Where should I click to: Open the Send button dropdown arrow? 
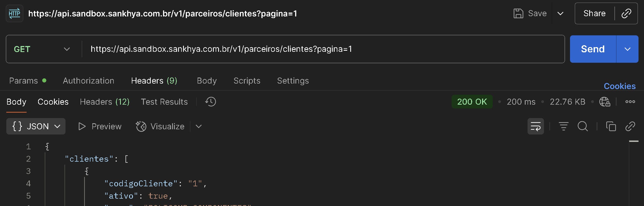point(628,49)
